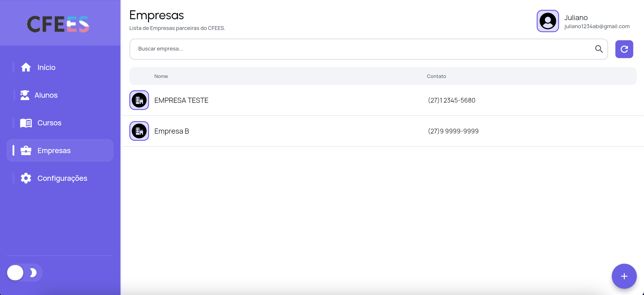Screen dimensions: 644x295
Task: Click the Juliano profile avatar
Action: [x=548, y=21]
